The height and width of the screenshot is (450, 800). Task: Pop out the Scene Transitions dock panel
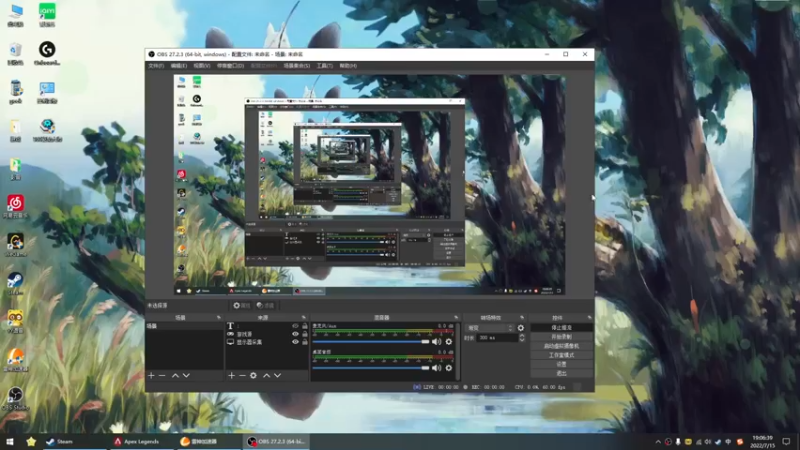pyautogui.click(x=521, y=317)
